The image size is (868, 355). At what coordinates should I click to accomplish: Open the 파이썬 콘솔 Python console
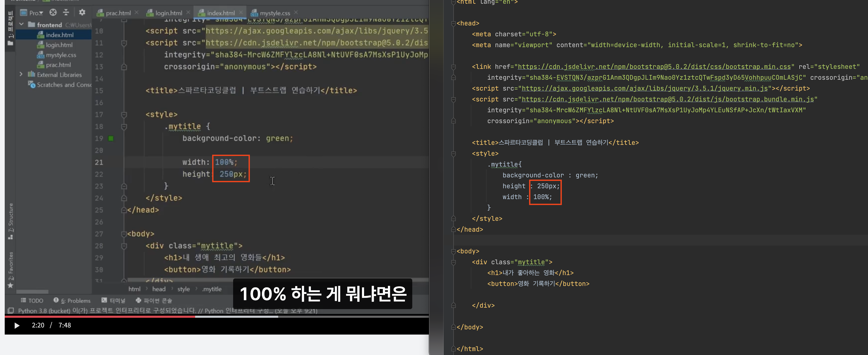(154, 300)
